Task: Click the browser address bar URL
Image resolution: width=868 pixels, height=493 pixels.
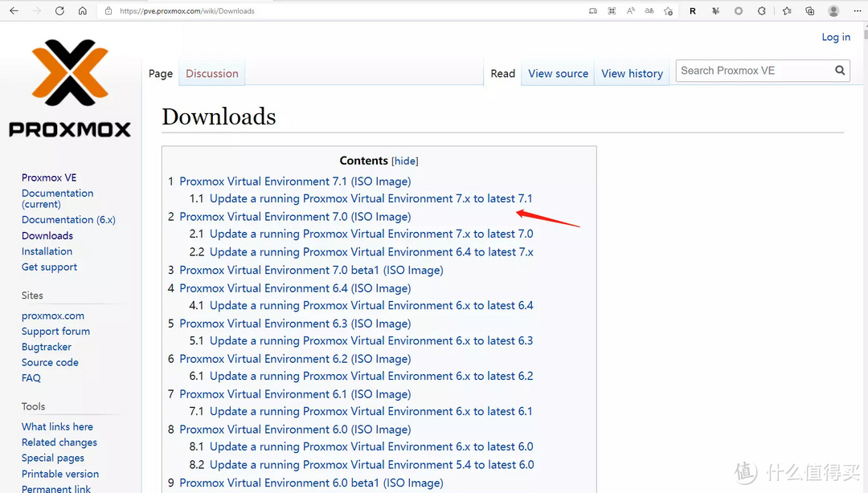Action: point(187,10)
